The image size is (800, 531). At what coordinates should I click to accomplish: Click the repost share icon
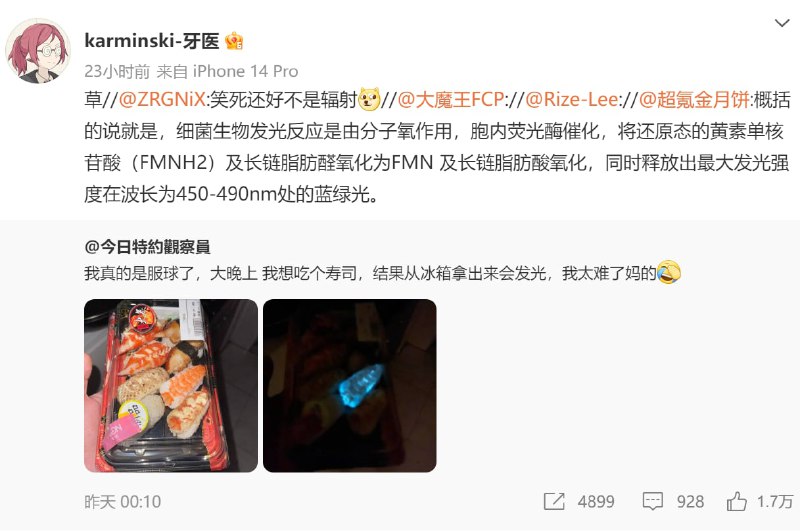pyautogui.click(x=554, y=501)
